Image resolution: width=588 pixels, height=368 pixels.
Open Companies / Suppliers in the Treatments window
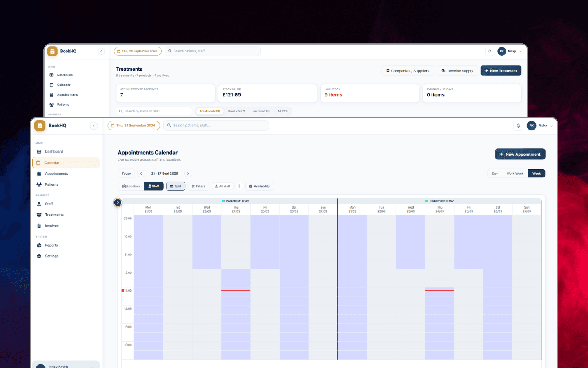pos(408,71)
